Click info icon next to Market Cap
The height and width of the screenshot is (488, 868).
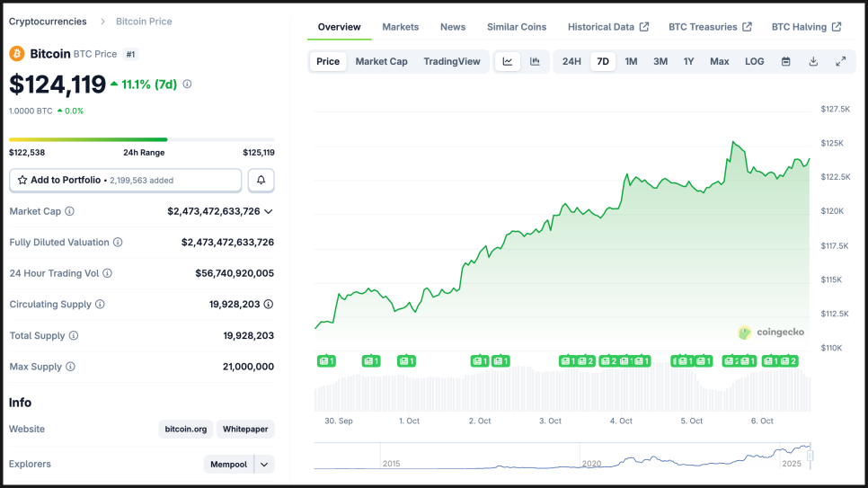click(70, 211)
